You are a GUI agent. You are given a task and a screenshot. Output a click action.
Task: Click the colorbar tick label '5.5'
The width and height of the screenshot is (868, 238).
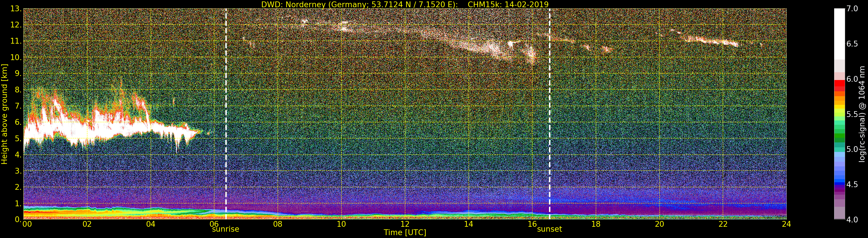point(852,114)
